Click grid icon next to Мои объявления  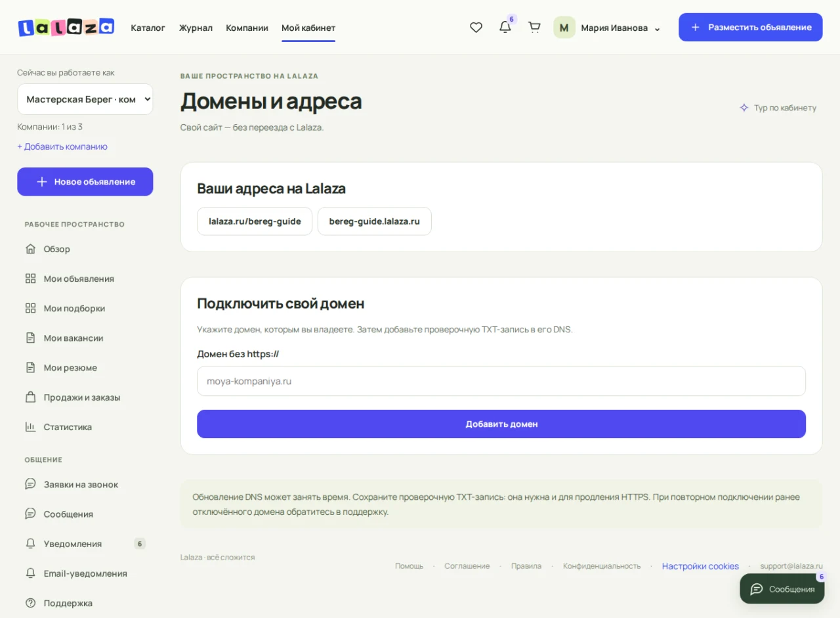[x=30, y=278]
